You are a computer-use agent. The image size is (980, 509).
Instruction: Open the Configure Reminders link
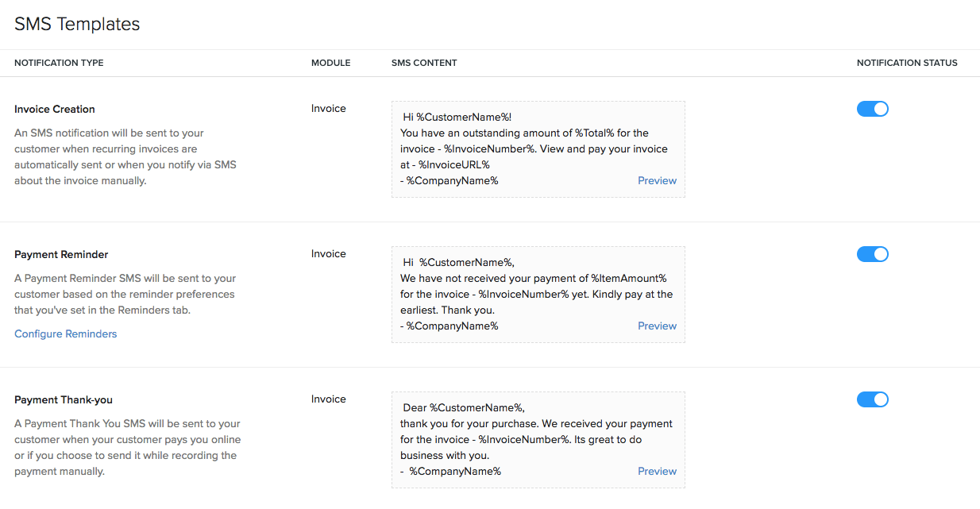click(66, 334)
